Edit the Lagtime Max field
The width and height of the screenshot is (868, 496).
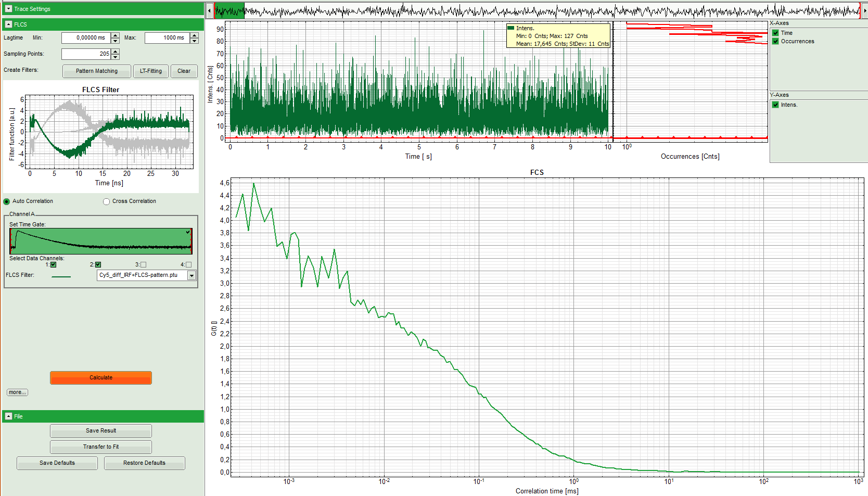pyautogui.click(x=168, y=37)
